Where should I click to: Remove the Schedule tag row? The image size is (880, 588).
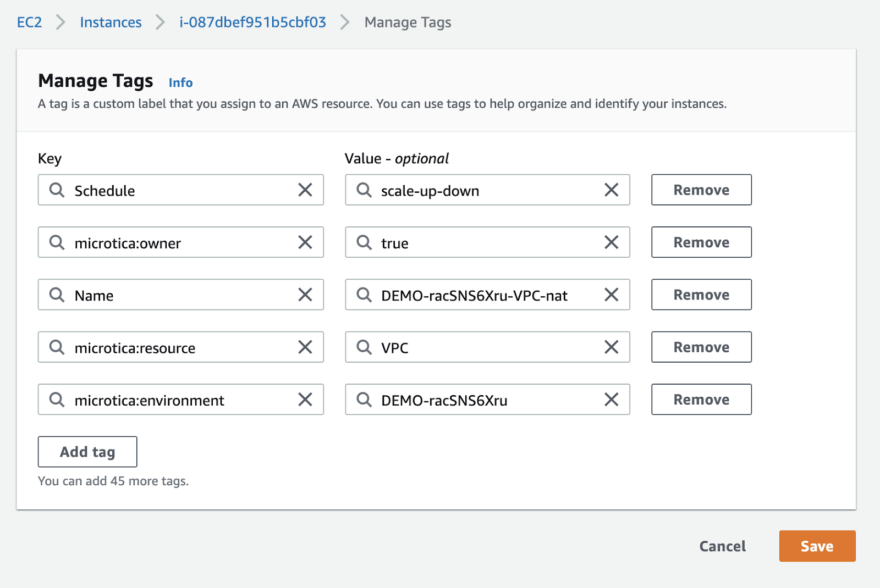click(701, 190)
